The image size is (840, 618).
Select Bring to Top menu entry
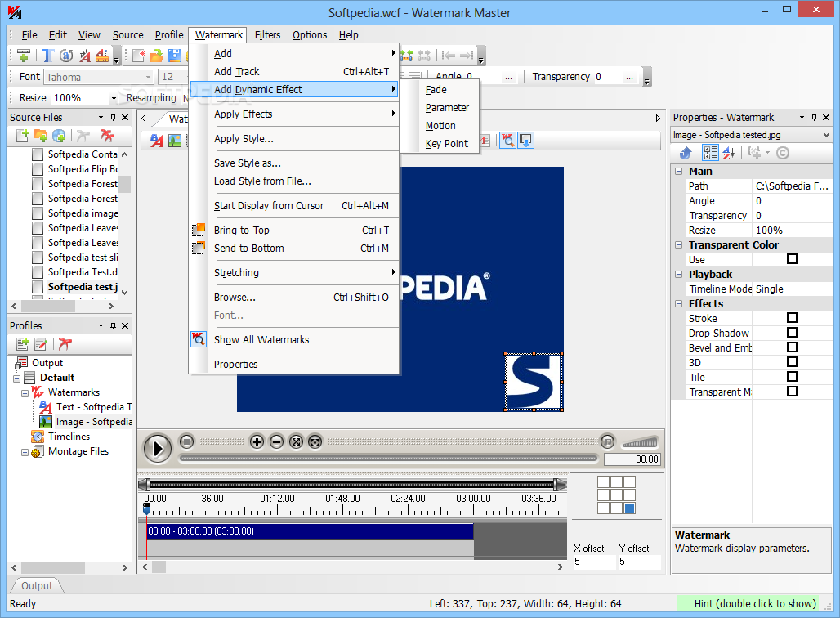coord(242,231)
